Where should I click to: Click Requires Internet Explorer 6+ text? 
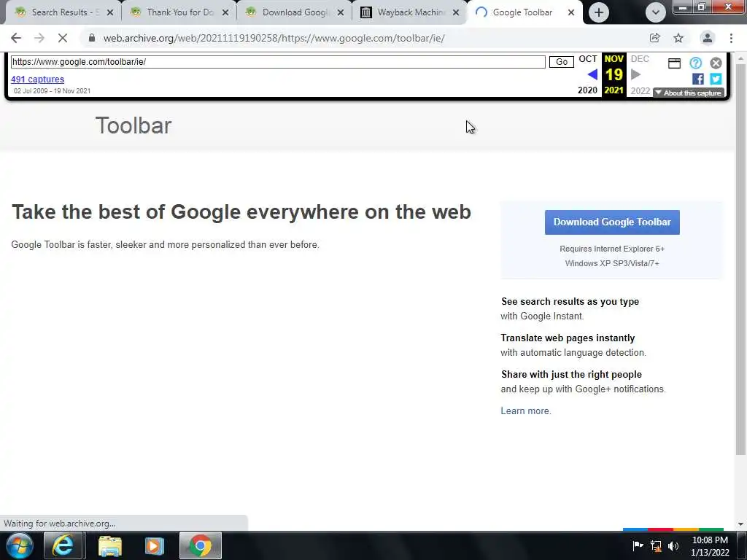click(612, 249)
